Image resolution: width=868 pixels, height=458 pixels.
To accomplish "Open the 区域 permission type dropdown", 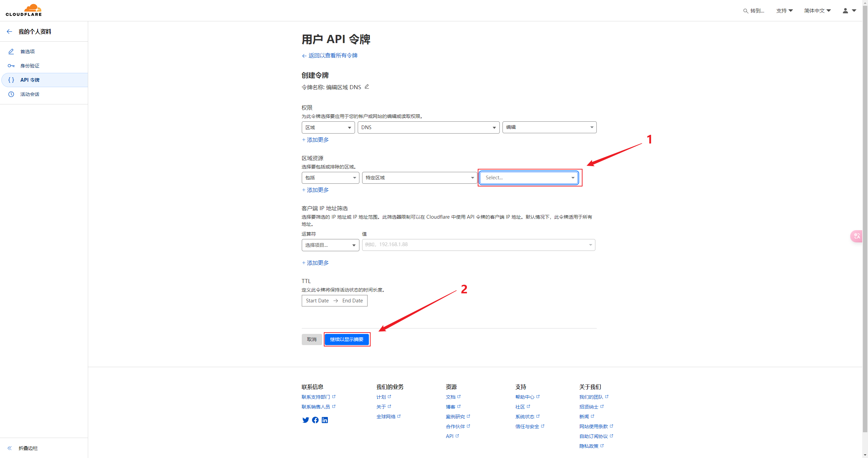I will point(328,127).
